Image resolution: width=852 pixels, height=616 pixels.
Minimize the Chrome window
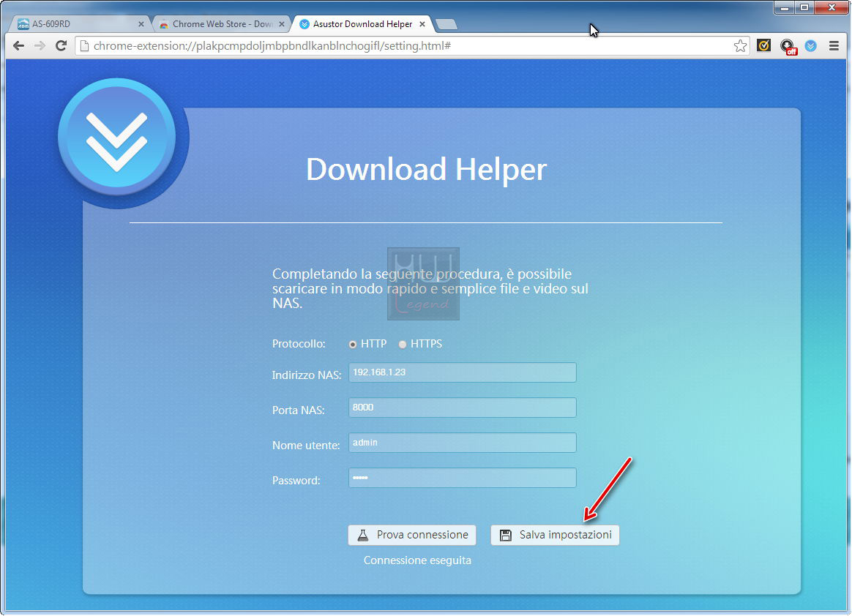coord(785,7)
